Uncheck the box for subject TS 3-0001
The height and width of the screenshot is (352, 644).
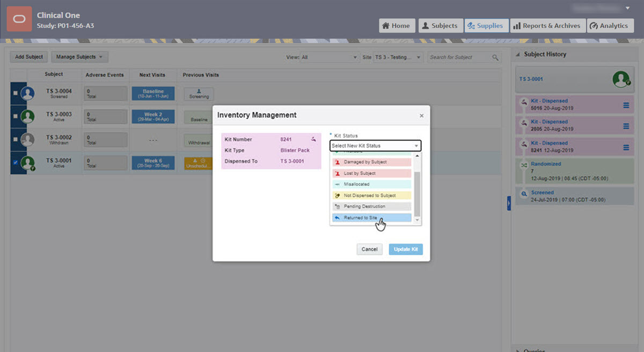16,163
